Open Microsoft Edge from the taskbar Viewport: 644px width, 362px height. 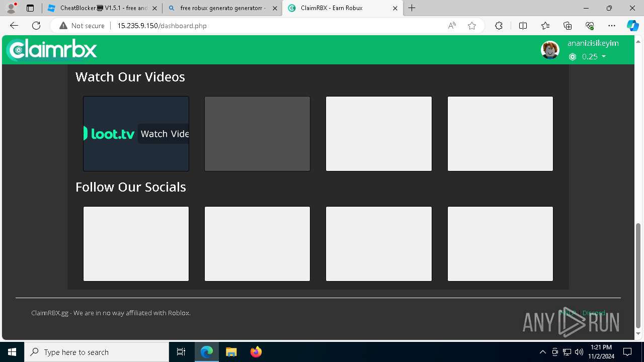tap(207, 352)
